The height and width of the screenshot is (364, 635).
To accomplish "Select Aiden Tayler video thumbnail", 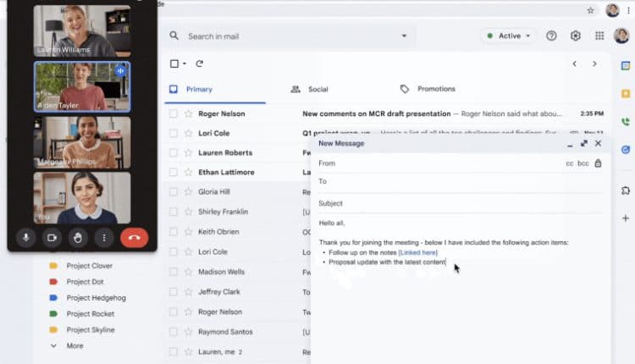I will [82, 86].
